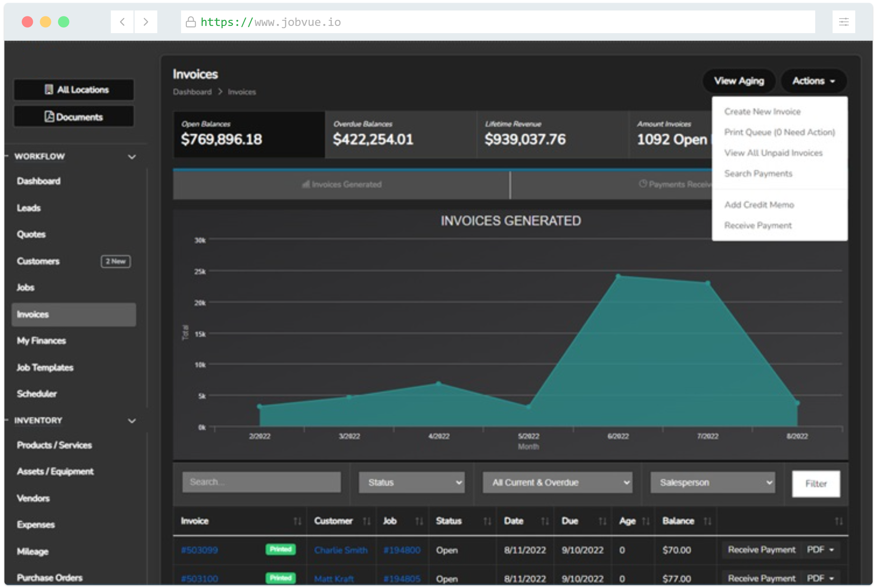Click the Filter button

[816, 484]
